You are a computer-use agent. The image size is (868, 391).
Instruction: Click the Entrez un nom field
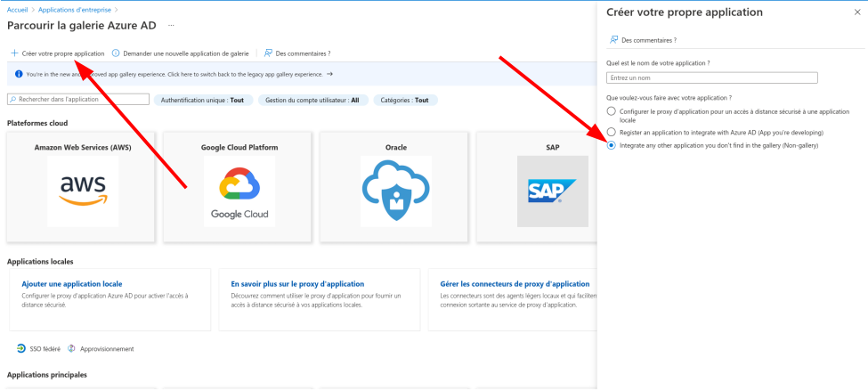[712, 78]
